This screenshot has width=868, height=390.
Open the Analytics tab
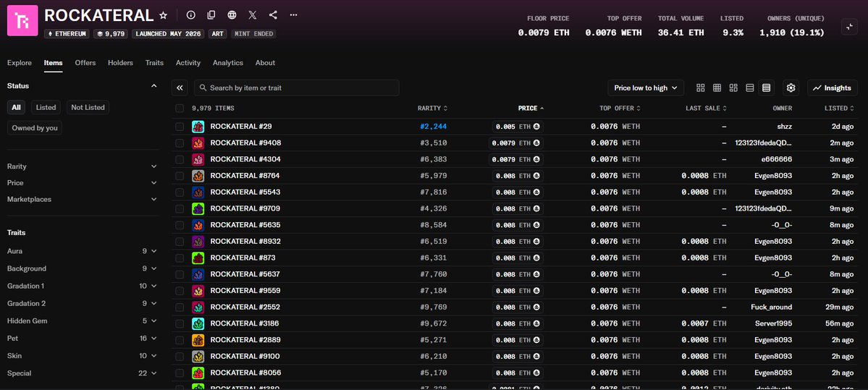(x=228, y=63)
